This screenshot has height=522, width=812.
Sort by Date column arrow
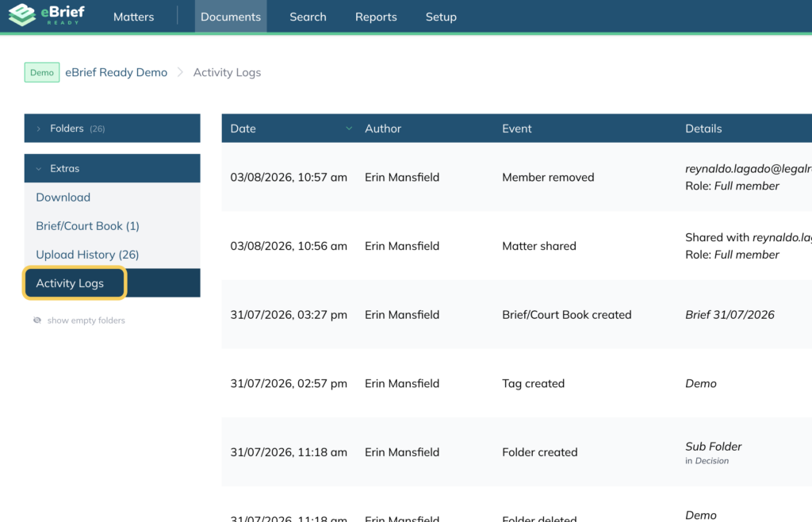tap(349, 129)
